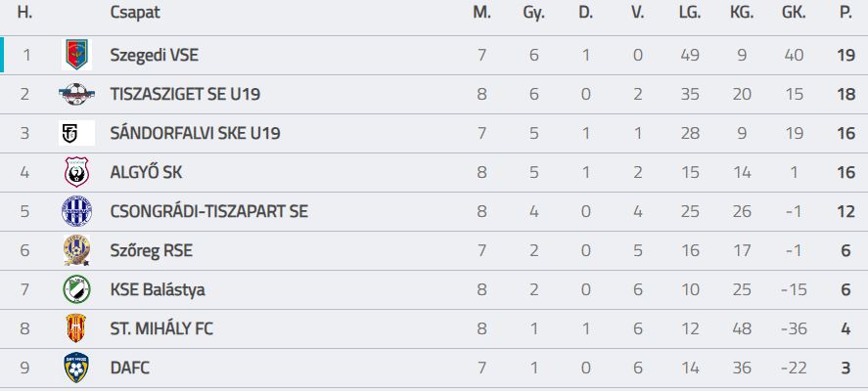
Task: Click the LG. goals scored header
Action: tap(690, 13)
